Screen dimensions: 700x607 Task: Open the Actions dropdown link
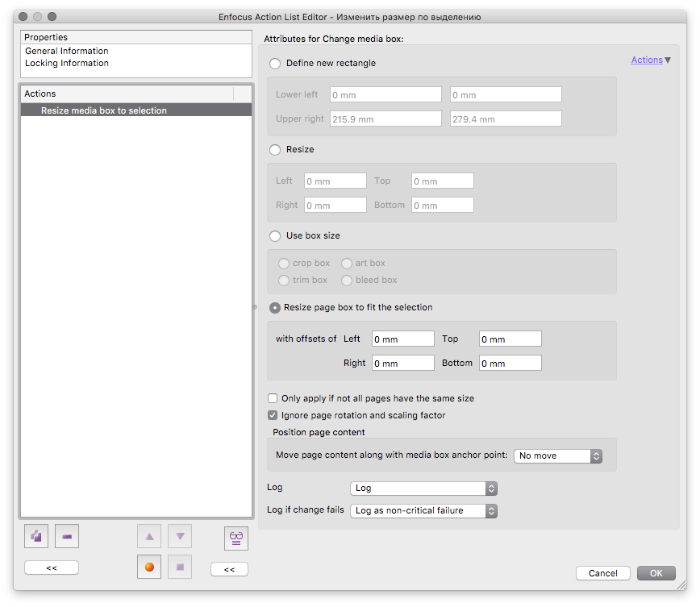(x=651, y=60)
